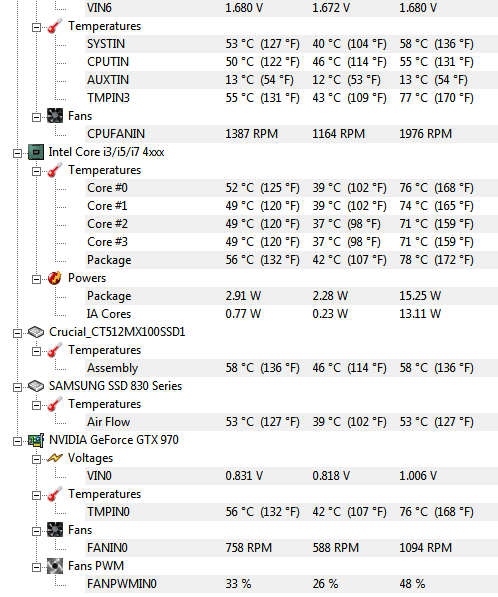
Task: Click the 1976 RPM maximum value
Action: (426, 134)
